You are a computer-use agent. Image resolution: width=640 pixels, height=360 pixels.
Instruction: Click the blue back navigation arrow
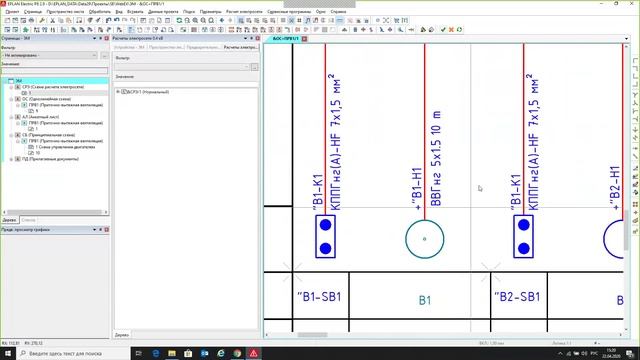222,20
